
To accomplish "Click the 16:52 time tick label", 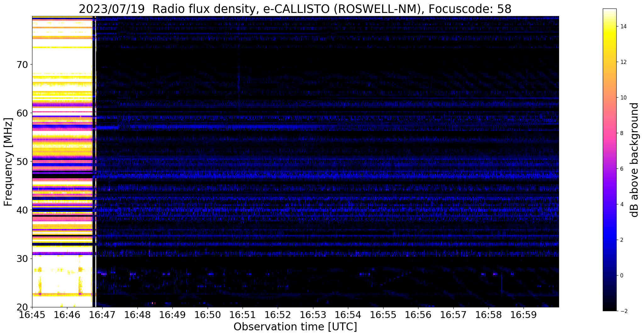I will click(278, 315).
